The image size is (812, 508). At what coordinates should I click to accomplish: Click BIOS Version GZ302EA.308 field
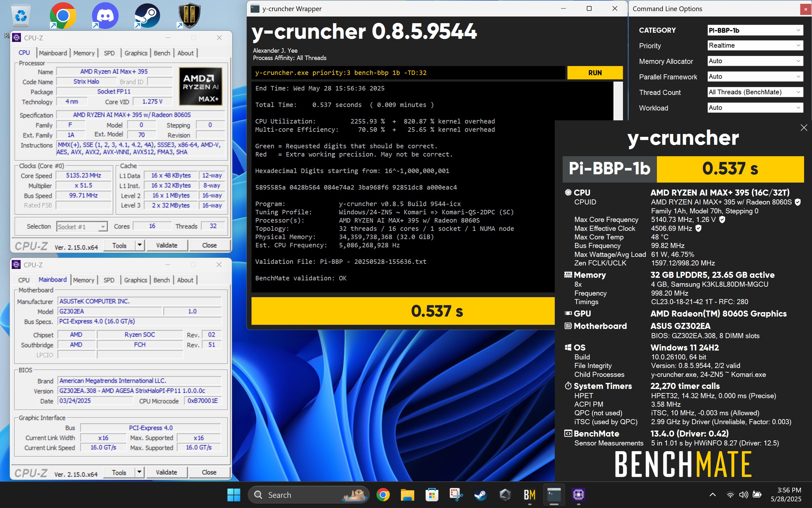pyautogui.click(x=140, y=391)
